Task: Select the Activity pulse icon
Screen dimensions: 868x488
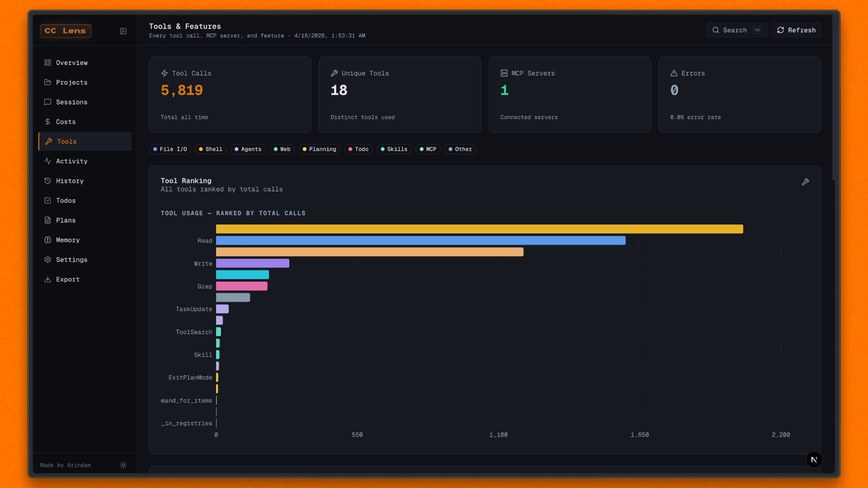Action: (48, 161)
